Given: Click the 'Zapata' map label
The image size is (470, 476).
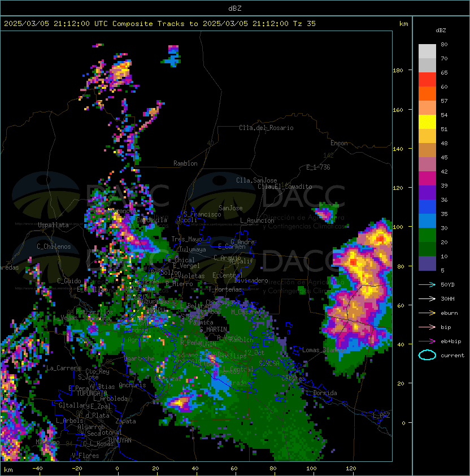Looking at the screenshot, I should [x=125, y=421].
